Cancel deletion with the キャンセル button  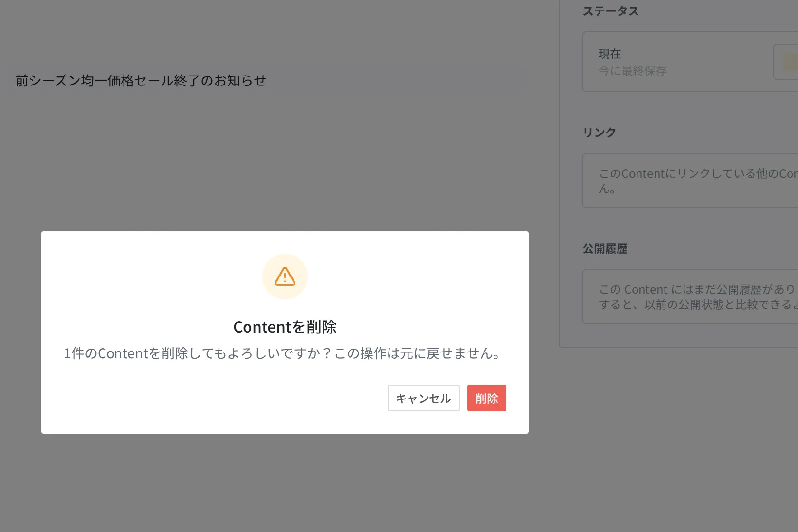(423, 398)
